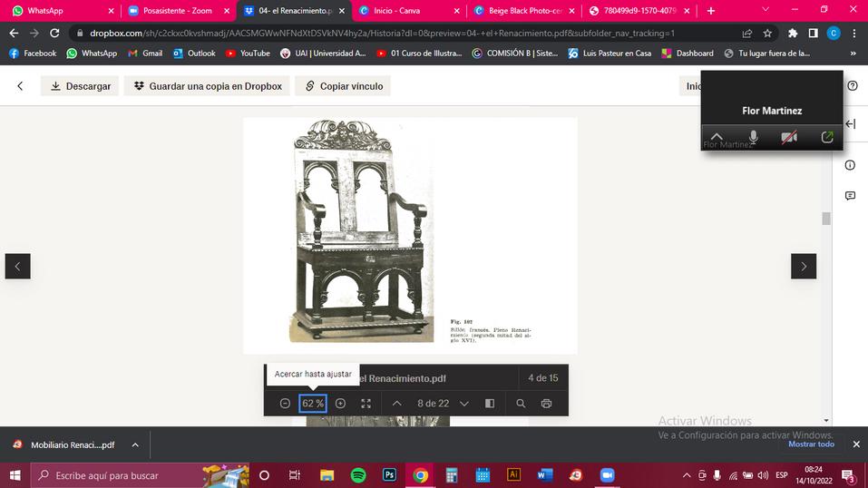Open Photoshop from the taskbar
Viewport: 868px width, 488px height.
[x=389, y=475]
